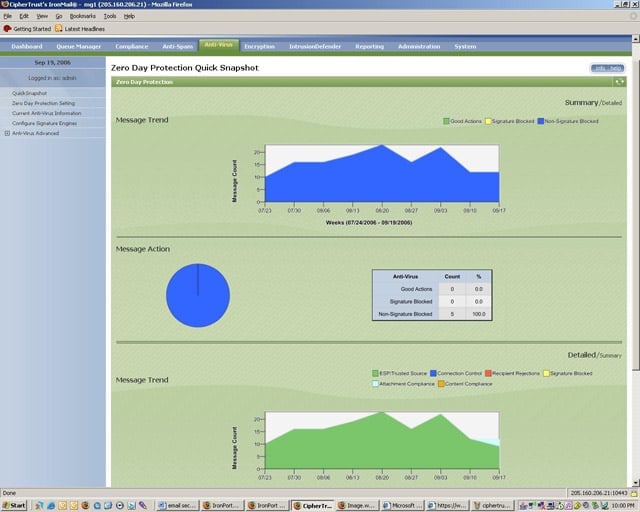Image resolution: width=640 pixels, height=512 pixels.
Task: Open Current Anti-Virus Information link
Action: [47, 113]
